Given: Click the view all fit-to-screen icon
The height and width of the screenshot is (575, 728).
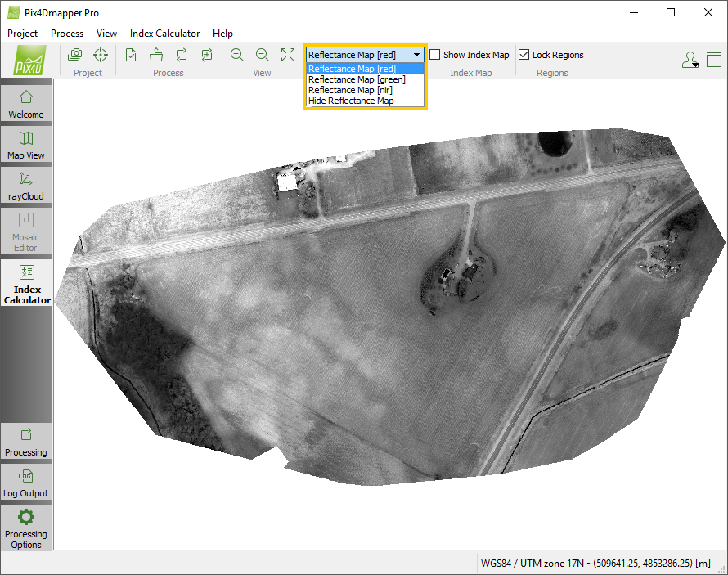Looking at the screenshot, I should coord(288,55).
